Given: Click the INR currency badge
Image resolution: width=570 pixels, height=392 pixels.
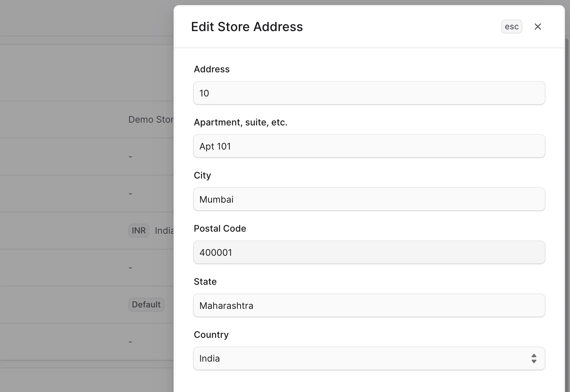Looking at the screenshot, I should pos(138,231).
